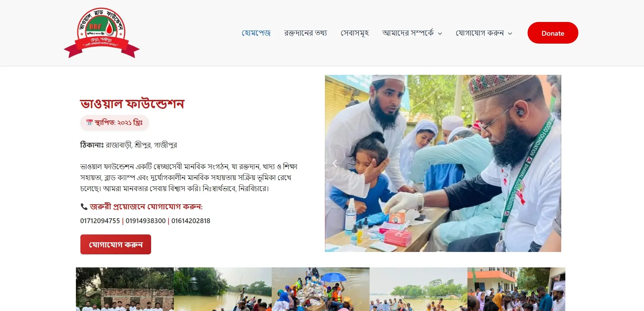Image resolution: width=644 pixels, height=311 pixels.
Task: Open the রক্তদানের তথ্য menu item
Action: pyautogui.click(x=305, y=33)
